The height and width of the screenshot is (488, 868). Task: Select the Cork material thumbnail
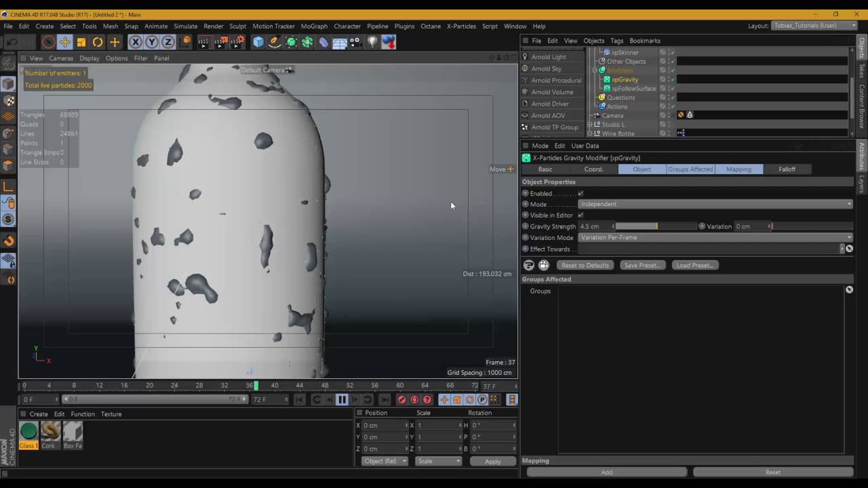50,431
